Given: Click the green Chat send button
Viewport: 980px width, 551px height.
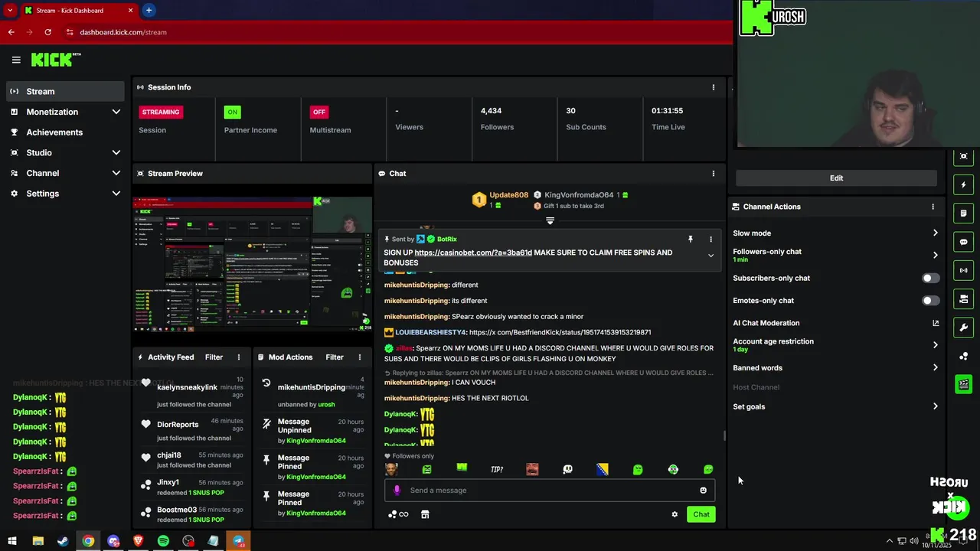Looking at the screenshot, I should point(701,514).
